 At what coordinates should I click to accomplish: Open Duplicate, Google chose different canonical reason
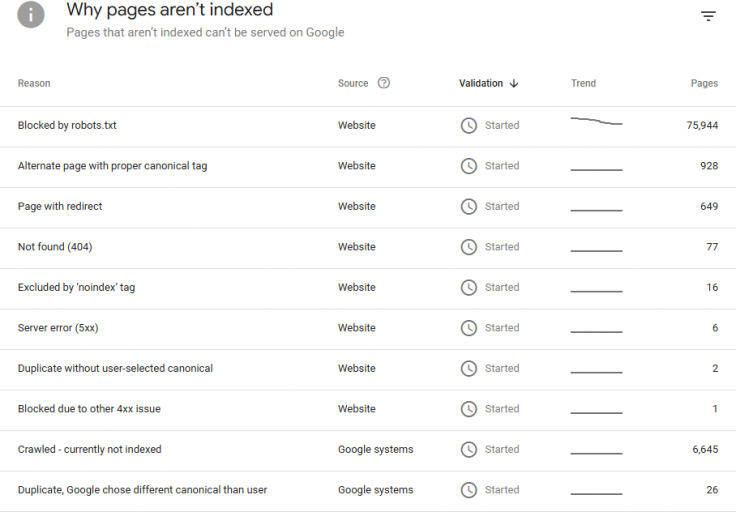[x=142, y=490]
